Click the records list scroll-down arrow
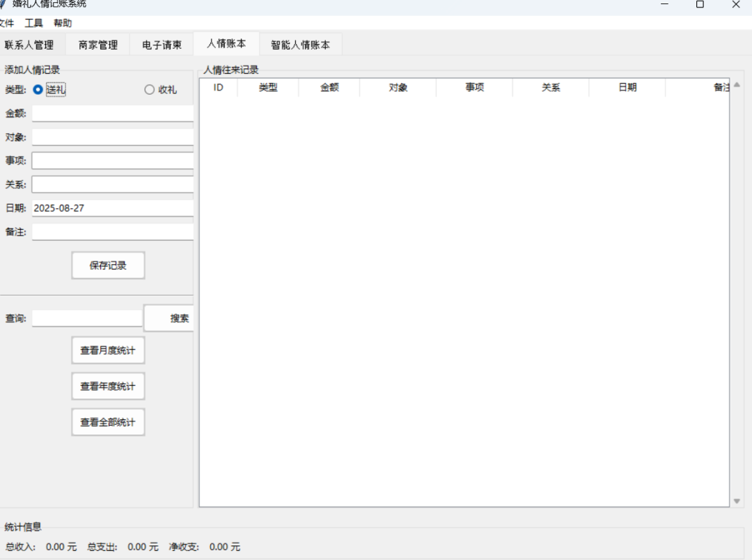The height and width of the screenshot is (560, 752). [737, 501]
